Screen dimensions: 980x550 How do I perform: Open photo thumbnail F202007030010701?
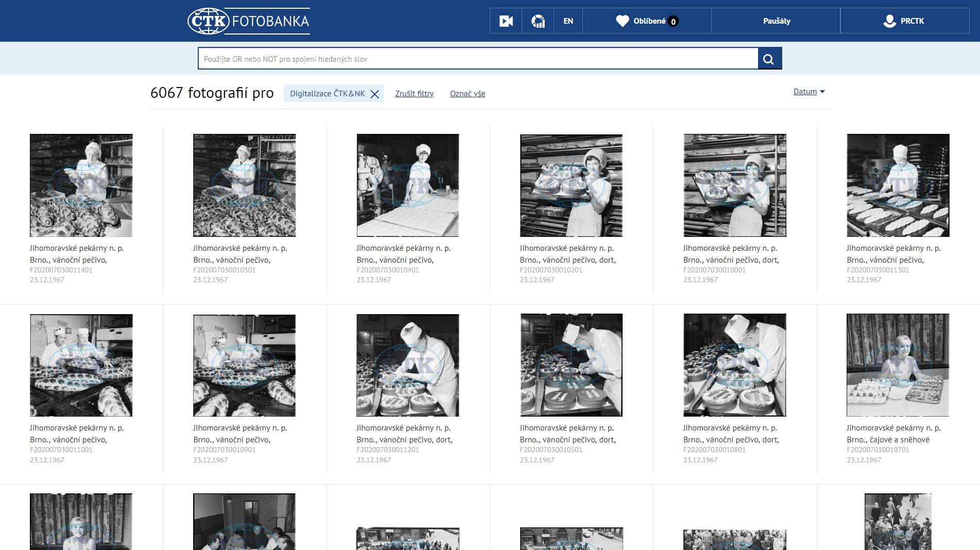tap(898, 365)
